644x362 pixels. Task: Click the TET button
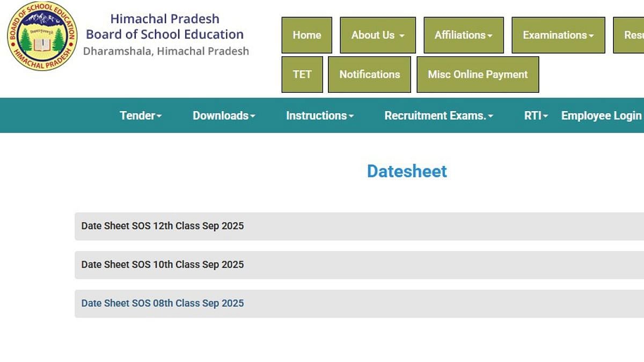[x=302, y=75]
